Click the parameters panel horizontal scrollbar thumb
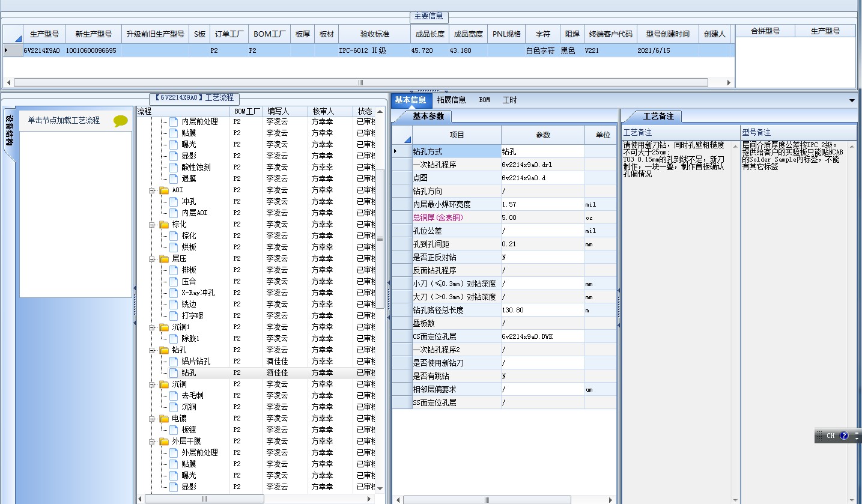Viewport: 862px width, 504px height. (x=487, y=500)
